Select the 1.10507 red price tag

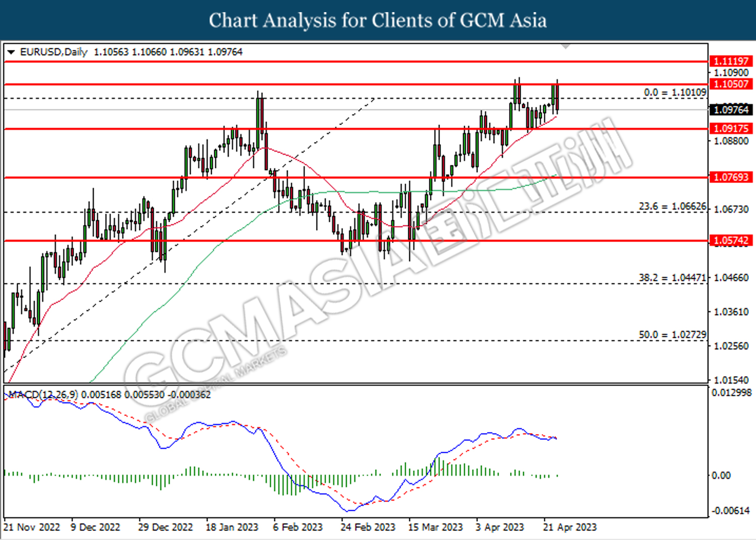tap(731, 84)
